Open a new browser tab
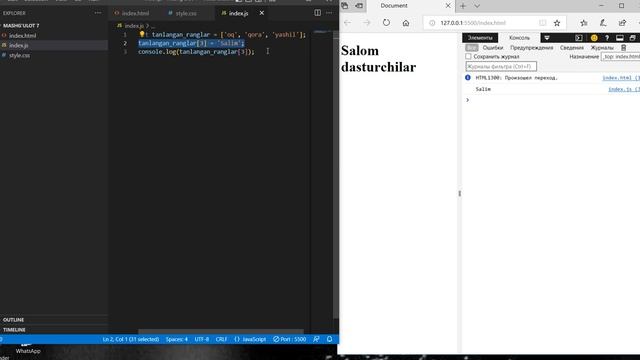640x360 pixels. click(x=463, y=6)
